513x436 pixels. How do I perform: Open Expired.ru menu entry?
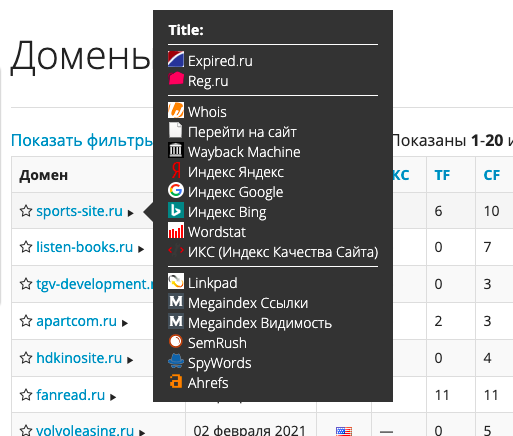220,61
